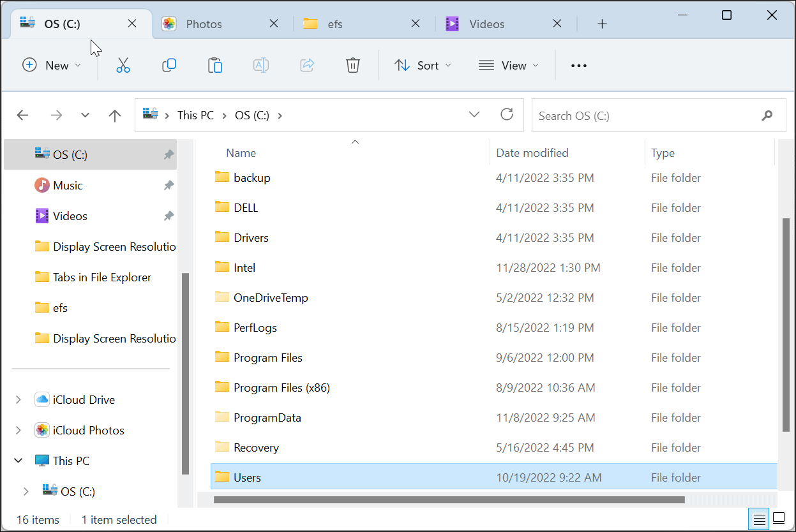Expand OS (C:) under This PC
Screen dimensions: 796x532
click(26, 491)
